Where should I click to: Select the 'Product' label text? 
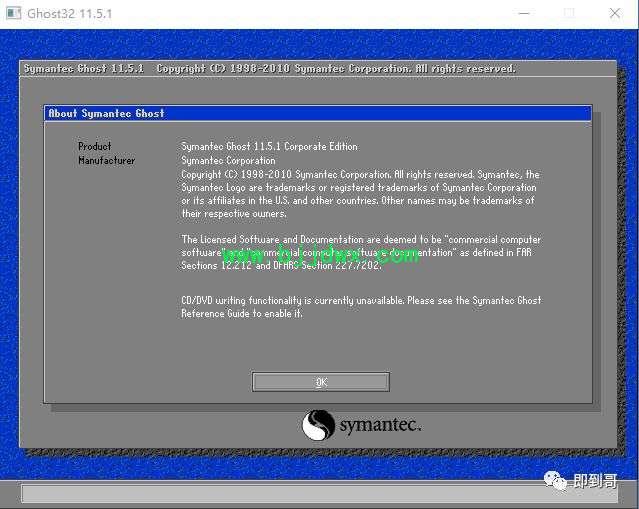(95, 146)
